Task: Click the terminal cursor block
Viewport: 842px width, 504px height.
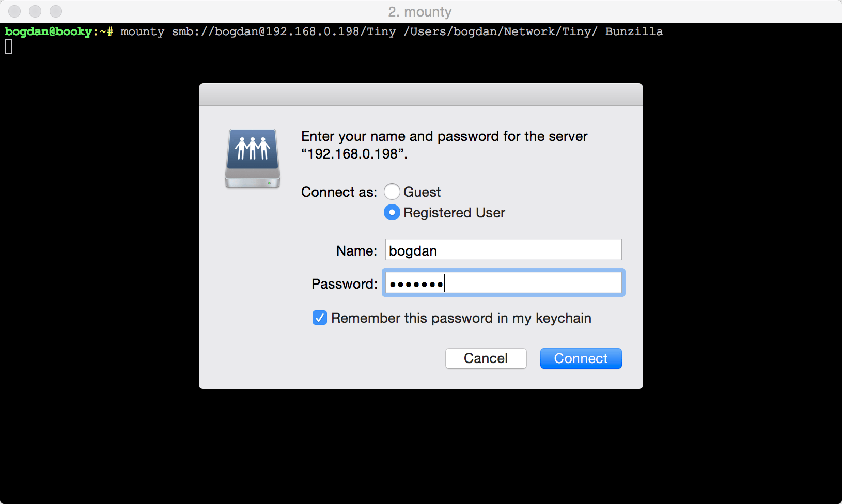Action: pyautogui.click(x=8, y=46)
